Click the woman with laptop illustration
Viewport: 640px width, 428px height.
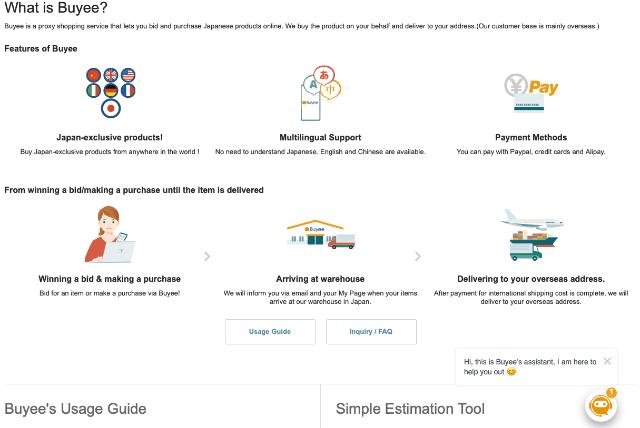tap(110, 234)
